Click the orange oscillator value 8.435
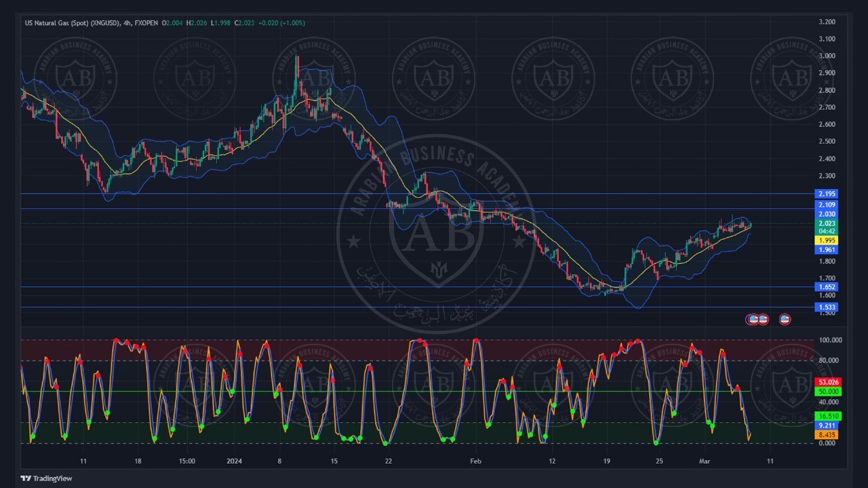 [827, 435]
